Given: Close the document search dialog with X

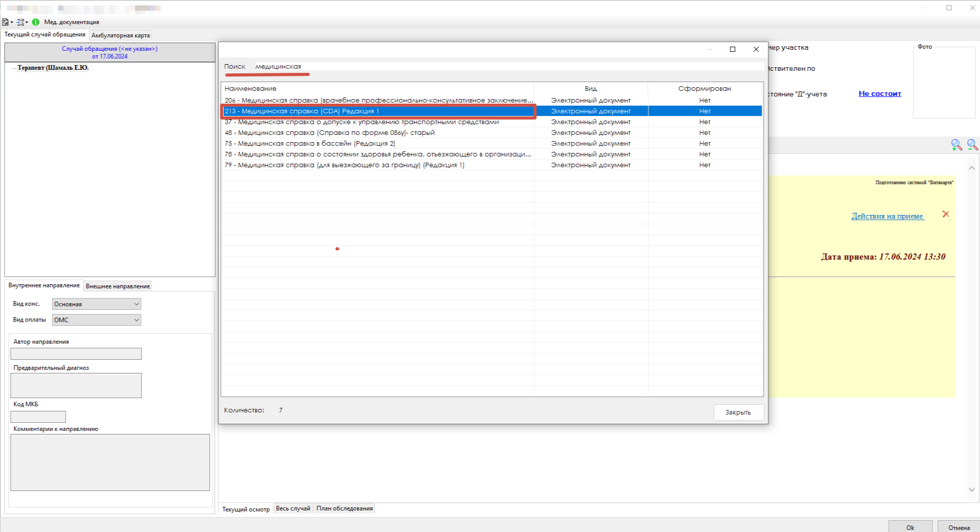Looking at the screenshot, I should pos(756,49).
